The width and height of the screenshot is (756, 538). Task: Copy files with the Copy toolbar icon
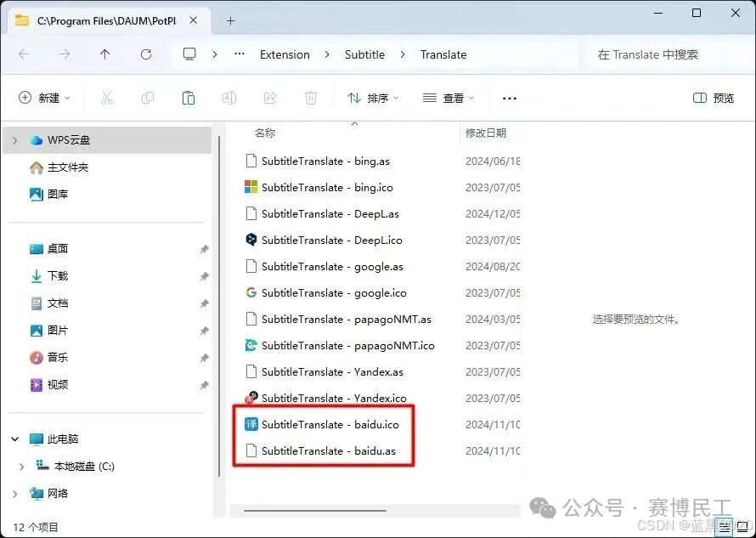coord(148,97)
